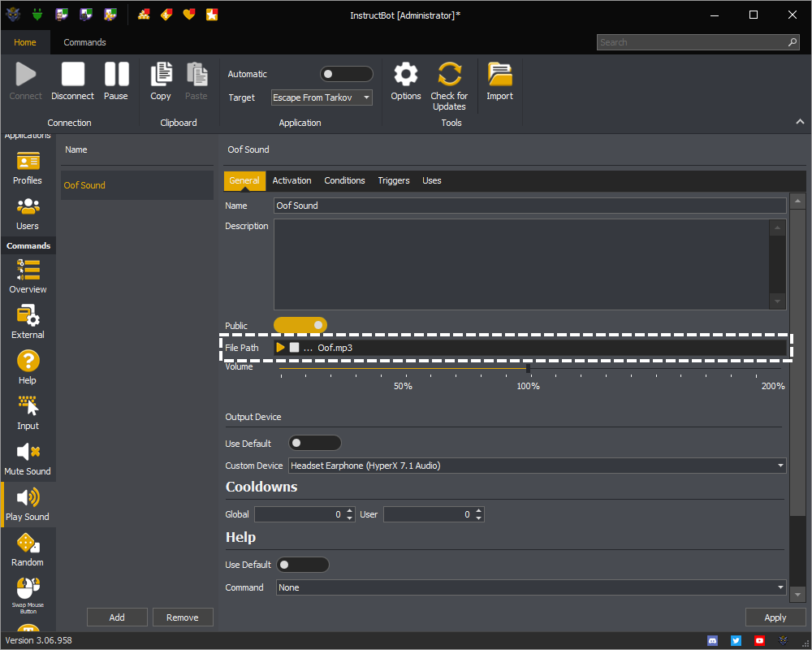Open the Target application dropdown
812x650 pixels.
tap(322, 97)
